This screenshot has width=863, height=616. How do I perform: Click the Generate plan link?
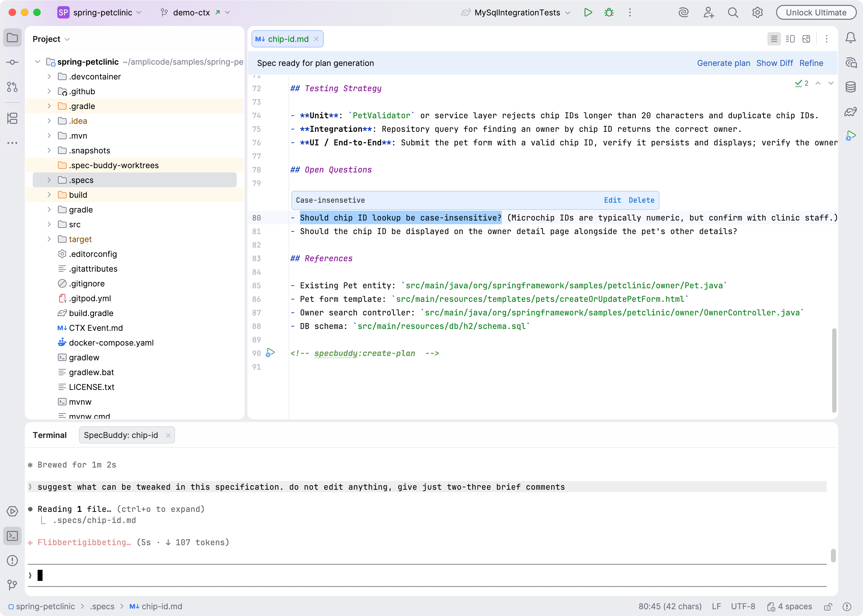[x=723, y=63]
